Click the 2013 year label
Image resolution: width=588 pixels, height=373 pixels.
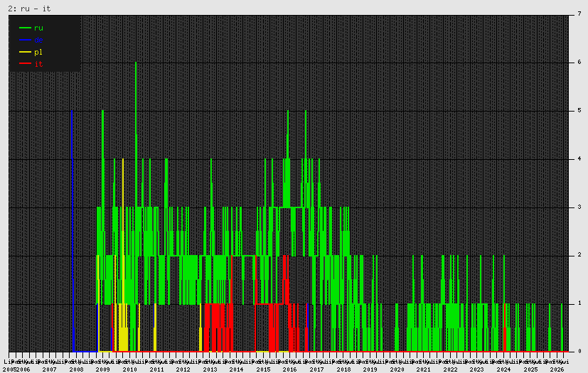[x=210, y=369]
